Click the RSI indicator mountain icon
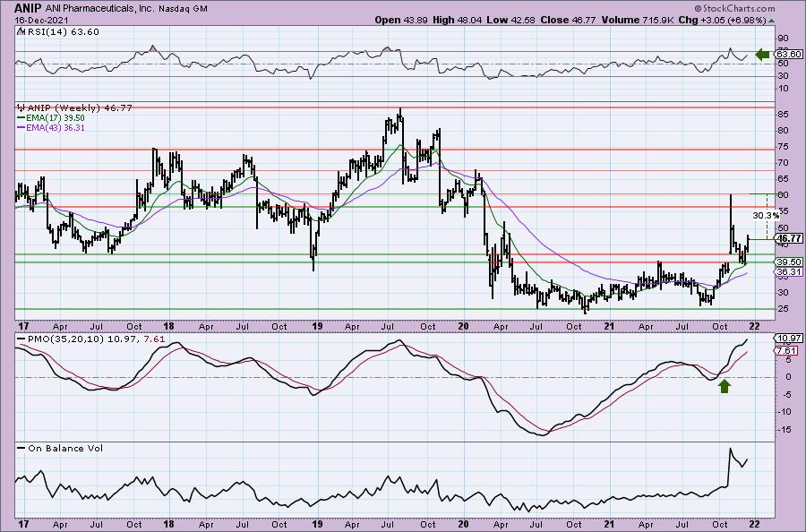Viewport: 806px width, 532px height. pos(21,31)
